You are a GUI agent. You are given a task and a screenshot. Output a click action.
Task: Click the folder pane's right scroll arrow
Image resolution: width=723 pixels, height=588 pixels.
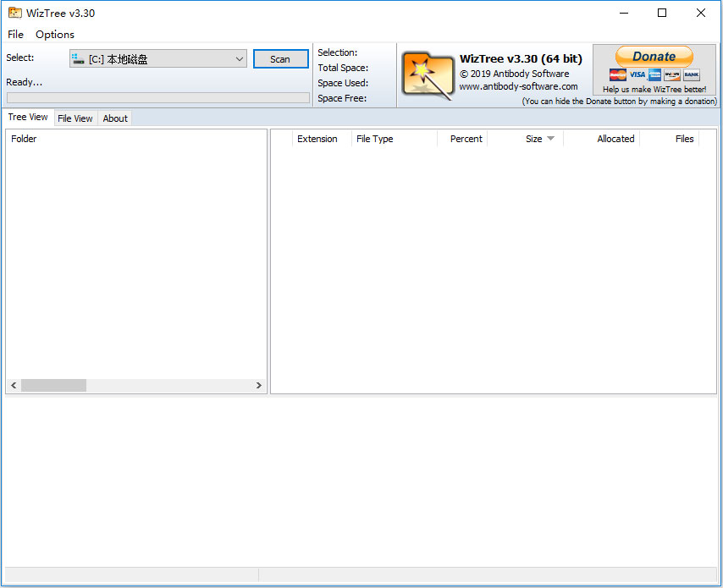[x=259, y=385]
